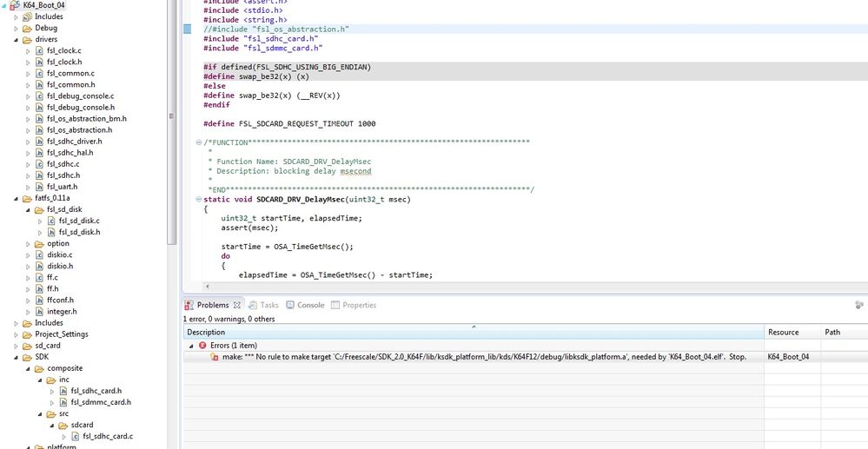Select integer.h in the tree
Screen dimensions: 868x449
pyautogui.click(x=62, y=312)
